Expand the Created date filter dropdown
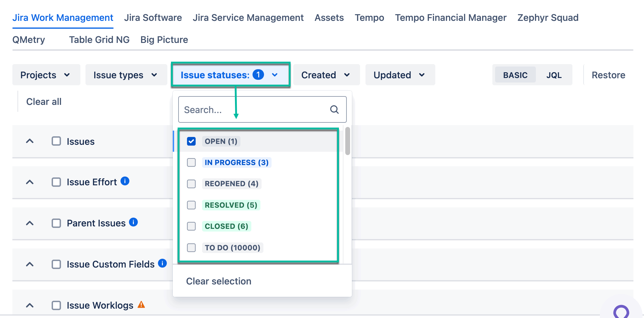Screen dimensions: 644x318 pyautogui.click(x=326, y=75)
